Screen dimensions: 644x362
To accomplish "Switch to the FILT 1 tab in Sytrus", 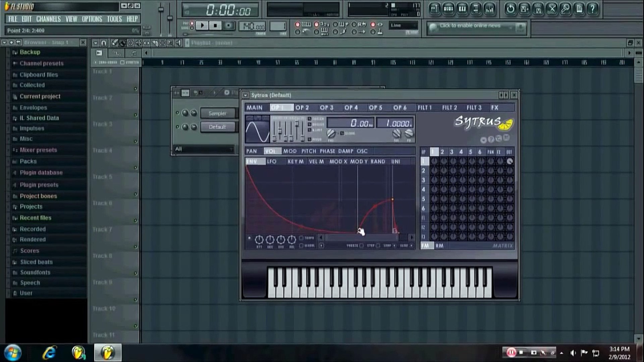I will [x=425, y=108].
